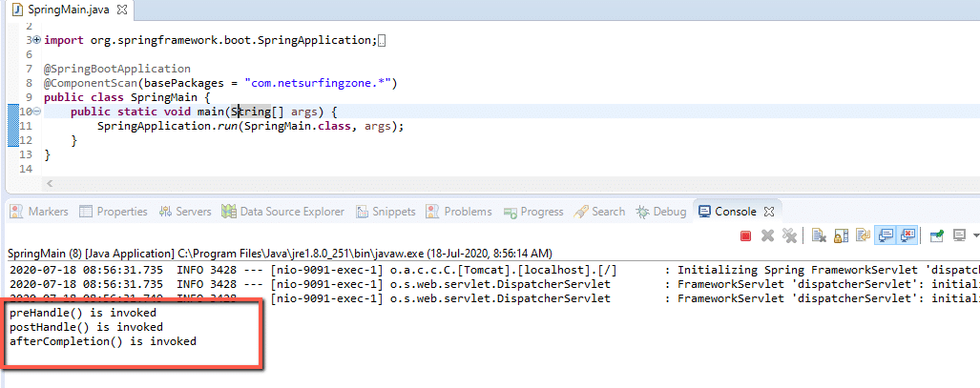Click the Display Selected Console monitor icon
This screenshot has height=388, width=980.
point(958,235)
